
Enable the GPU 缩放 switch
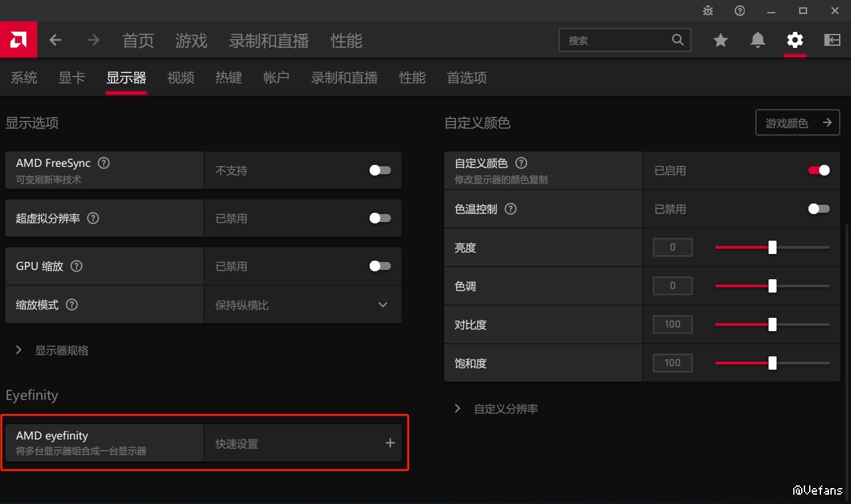[x=380, y=266]
